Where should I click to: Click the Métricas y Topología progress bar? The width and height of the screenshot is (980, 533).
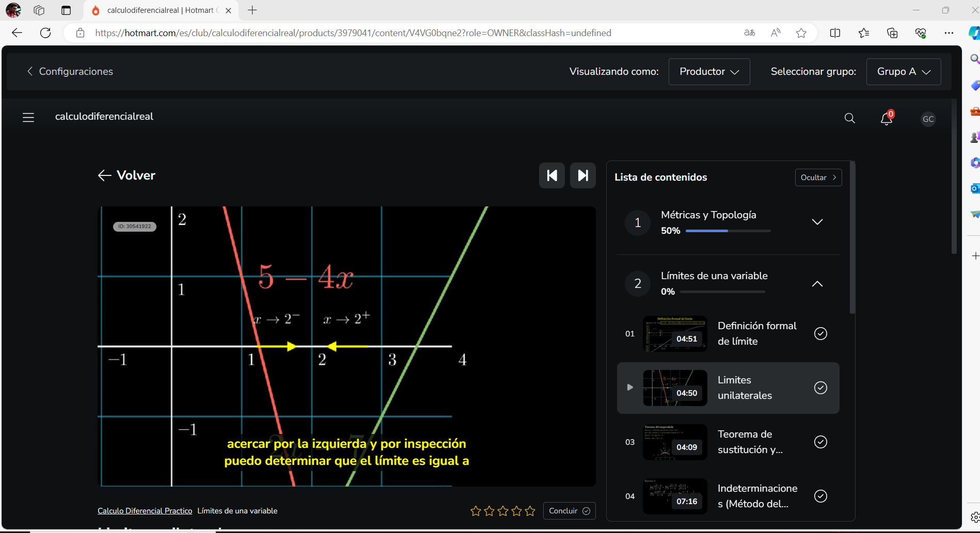coord(728,231)
